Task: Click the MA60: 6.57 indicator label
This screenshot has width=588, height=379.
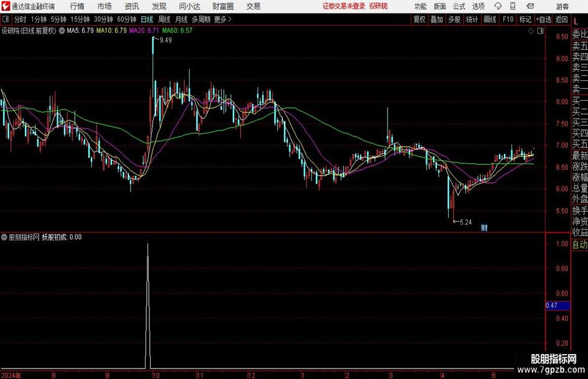Action: 177,30
